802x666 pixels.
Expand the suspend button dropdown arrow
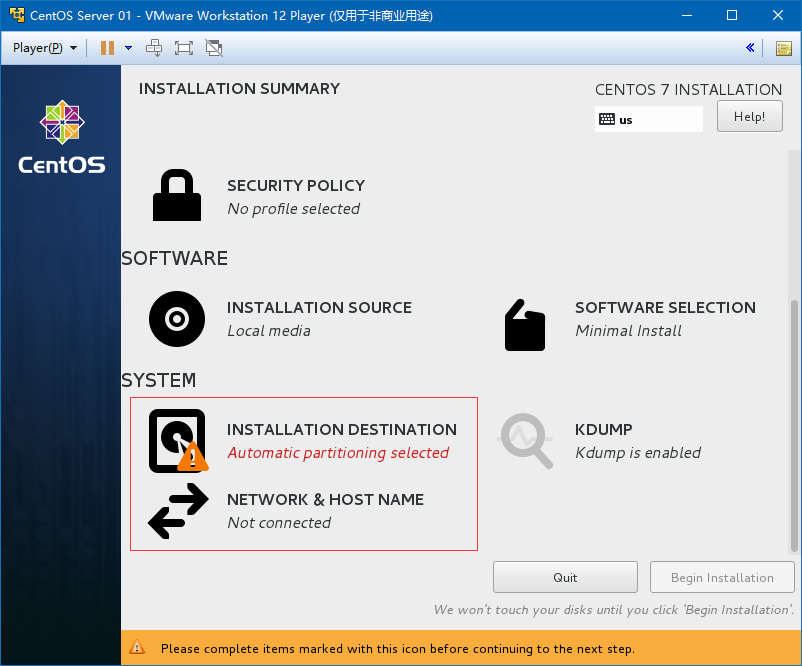point(127,47)
